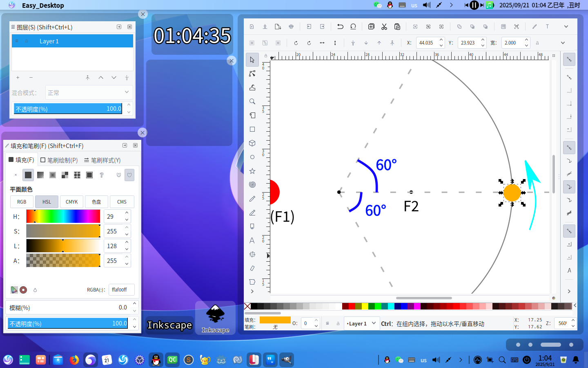This screenshot has height=368, width=588.
Task: Select the 3D Box tool
Action: point(252,143)
